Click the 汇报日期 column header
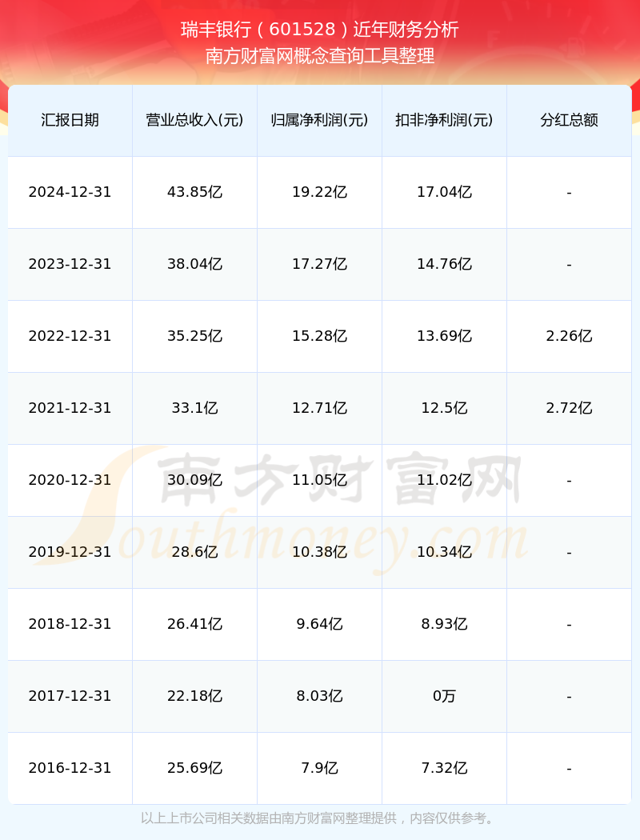 (70, 120)
